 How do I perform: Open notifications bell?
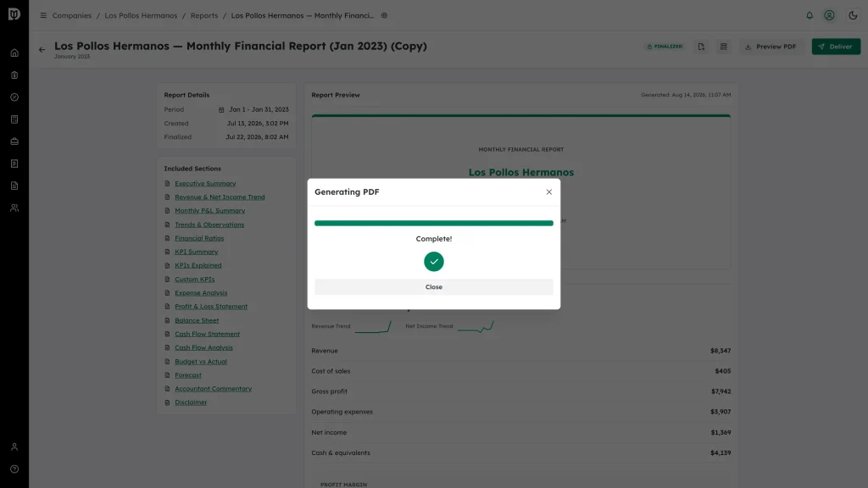tap(810, 15)
